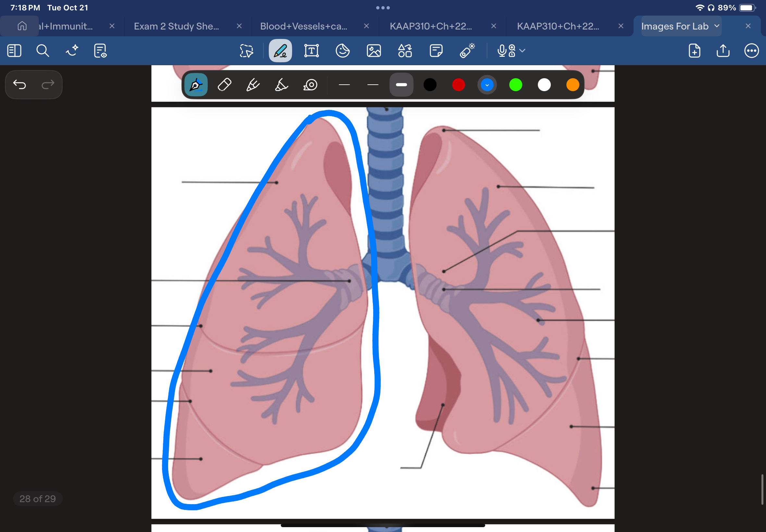Open the share options

click(722, 51)
